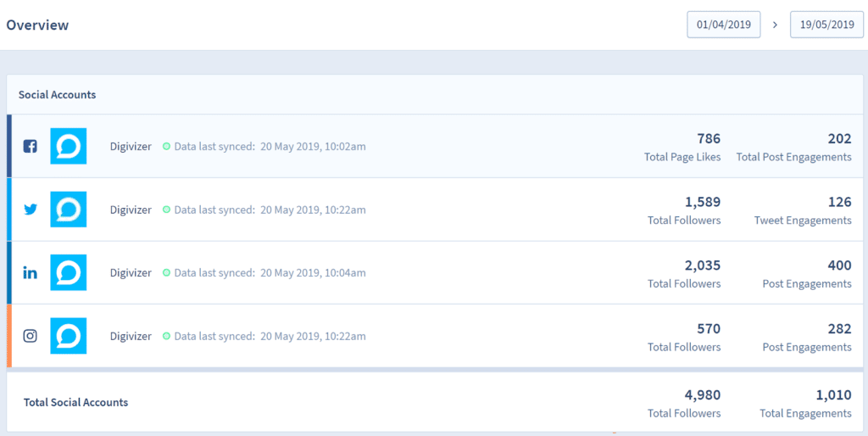868x436 pixels.
Task: Click the LinkedIn icon
Action: pyautogui.click(x=30, y=273)
